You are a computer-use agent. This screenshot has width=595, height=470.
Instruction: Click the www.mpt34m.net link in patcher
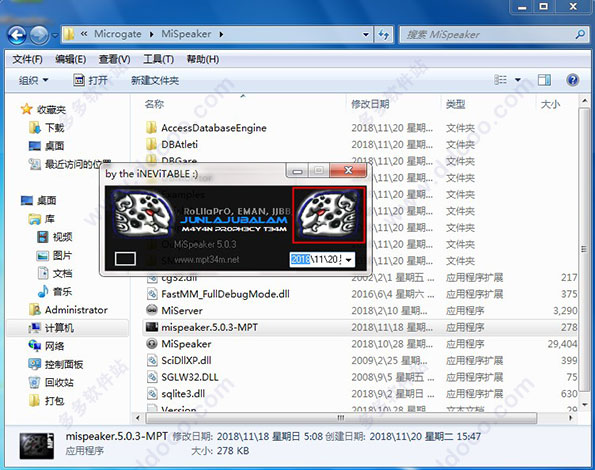pyautogui.click(x=207, y=260)
